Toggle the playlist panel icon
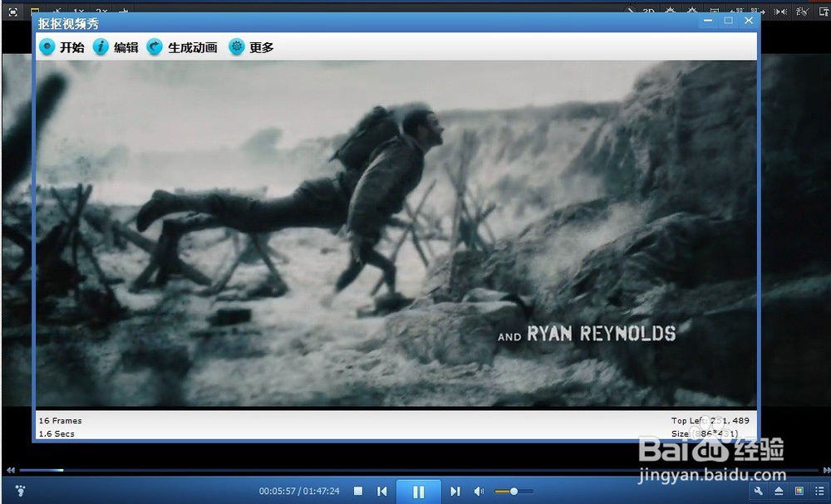The image size is (831, 504). [819, 491]
